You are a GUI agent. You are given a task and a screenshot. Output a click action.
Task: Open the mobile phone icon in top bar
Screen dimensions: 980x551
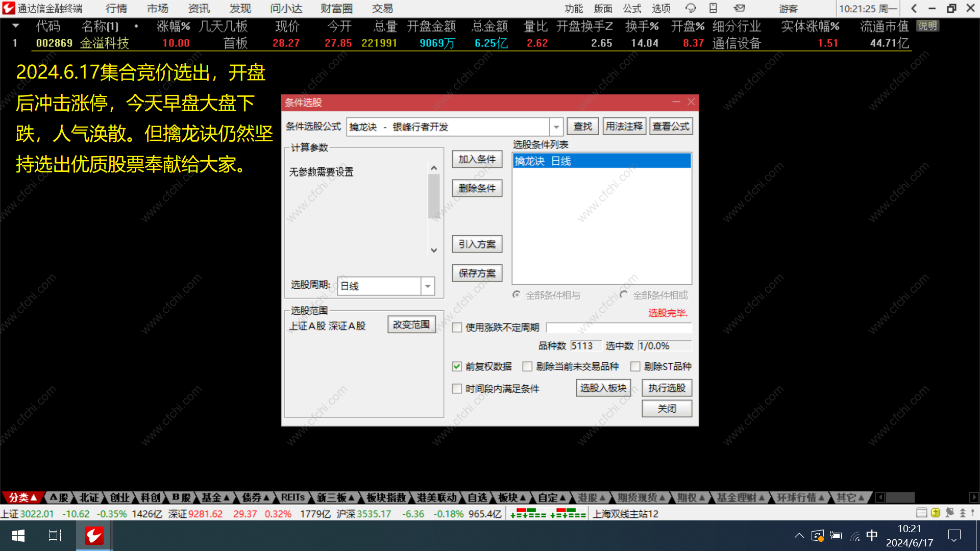713,8
